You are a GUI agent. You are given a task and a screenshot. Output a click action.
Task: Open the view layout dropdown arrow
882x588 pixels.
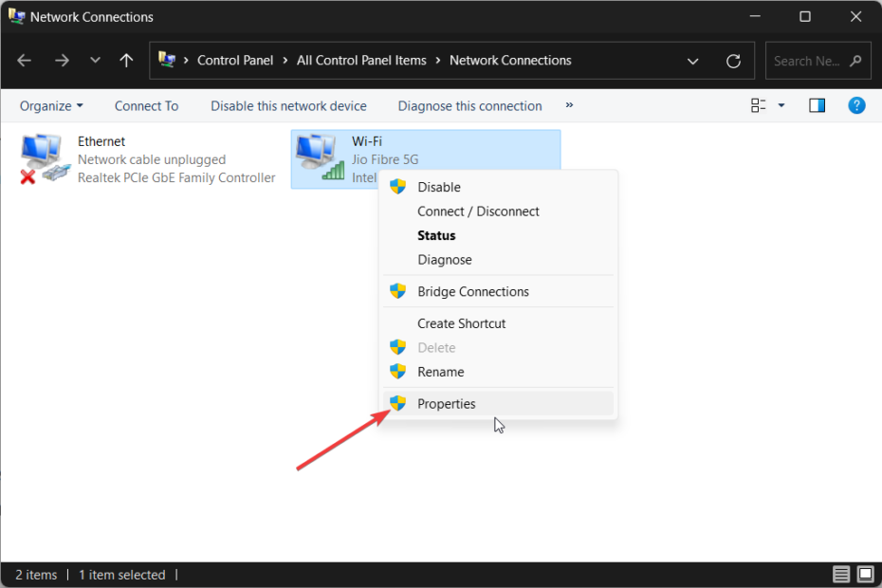[780, 105]
